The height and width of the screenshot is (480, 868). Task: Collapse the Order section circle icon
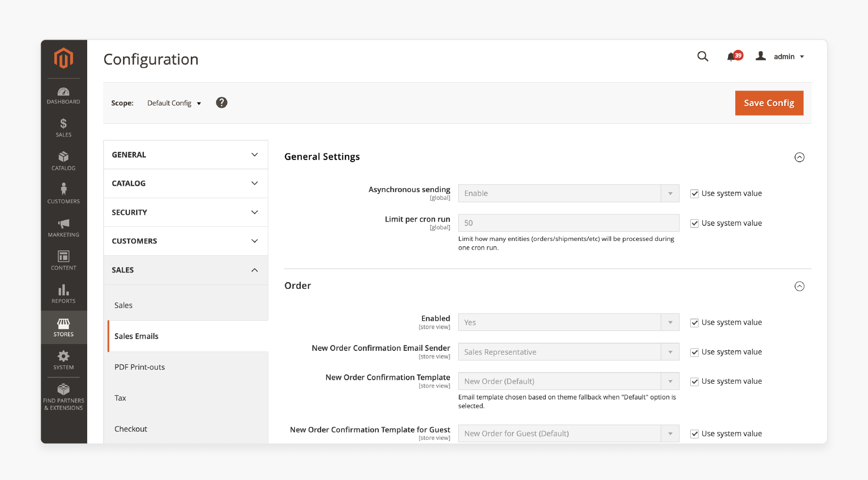[x=800, y=286]
